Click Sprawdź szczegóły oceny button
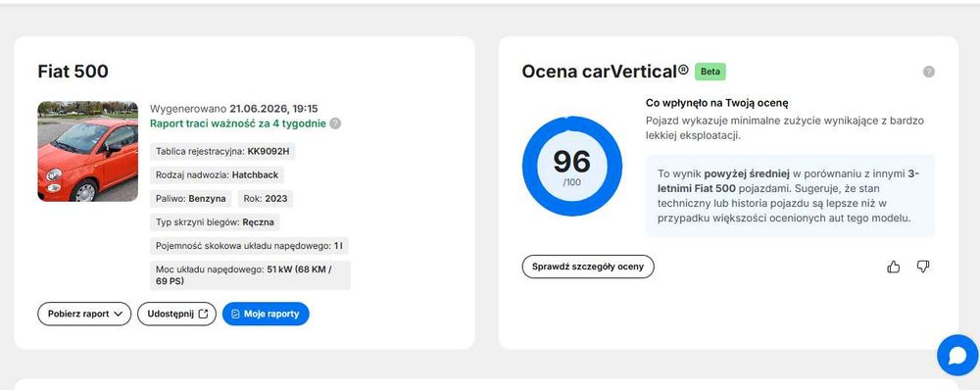The height and width of the screenshot is (390, 980). pyautogui.click(x=588, y=267)
